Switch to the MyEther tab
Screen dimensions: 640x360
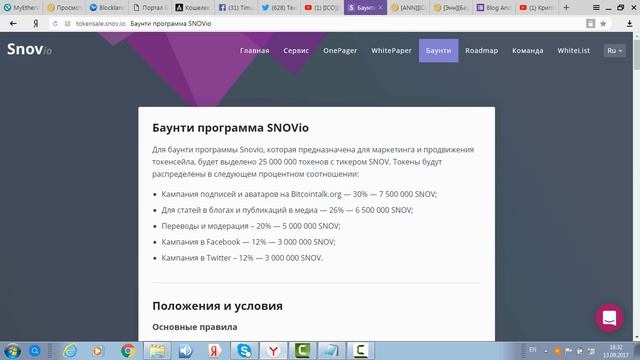point(21,7)
